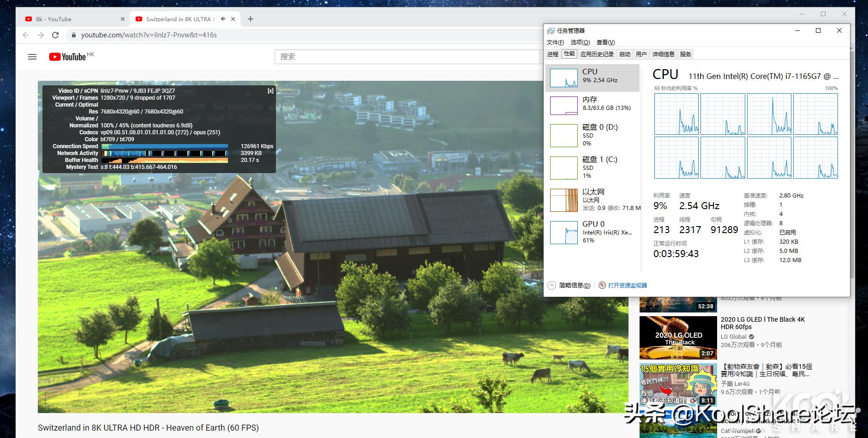Open the 15個實用冷知識 video thumbnail

click(x=678, y=385)
